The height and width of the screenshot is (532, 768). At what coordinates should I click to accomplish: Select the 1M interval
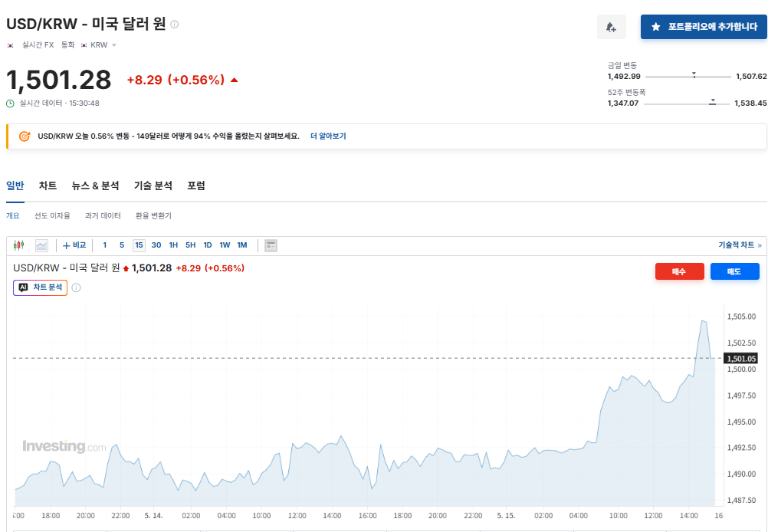pyautogui.click(x=242, y=245)
